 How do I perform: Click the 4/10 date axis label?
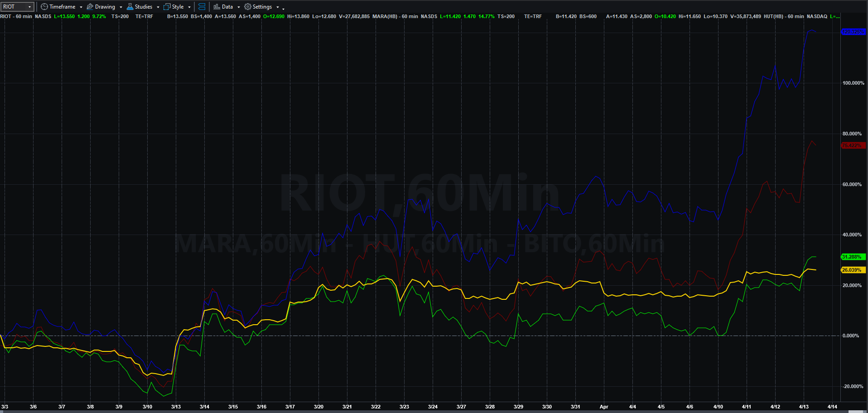(x=718, y=407)
